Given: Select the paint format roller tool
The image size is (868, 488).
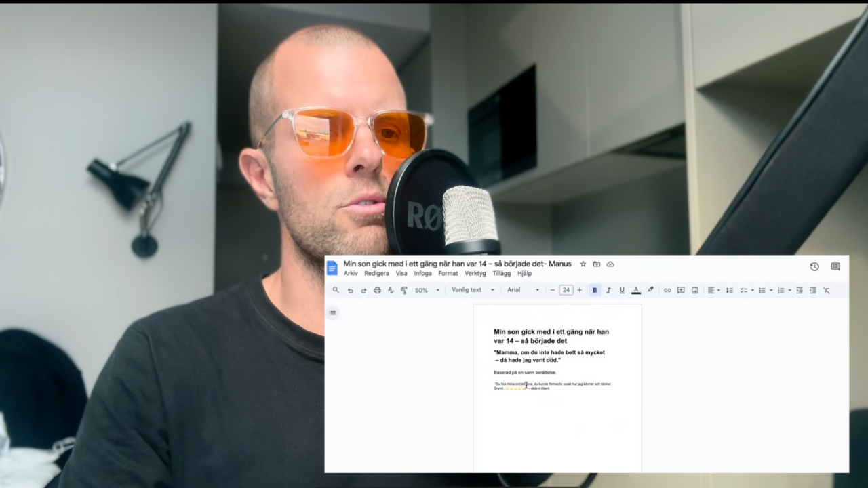Looking at the screenshot, I should point(404,290).
